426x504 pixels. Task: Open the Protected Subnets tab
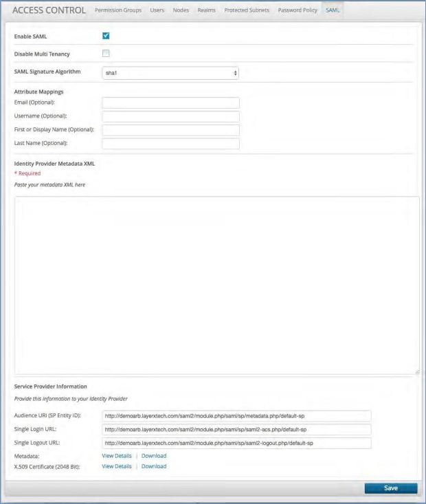coord(247,10)
